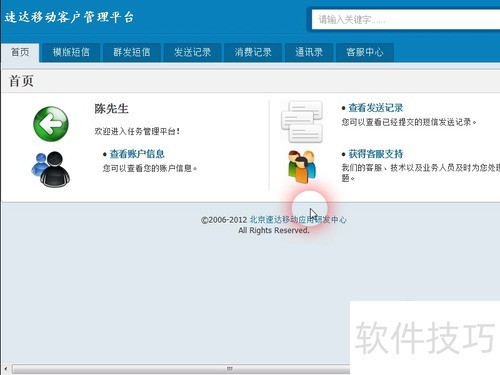
Task: Click the stacked message records icon
Action: [302, 122]
